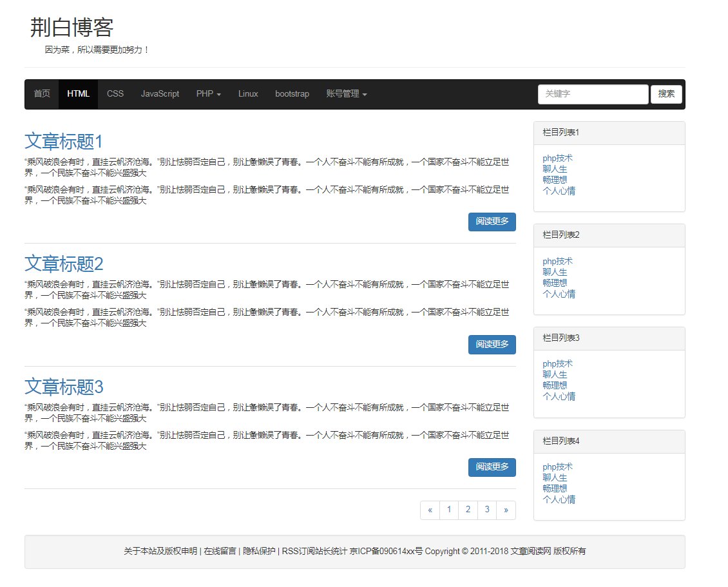Go to next page with » arrow

coord(506,510)
